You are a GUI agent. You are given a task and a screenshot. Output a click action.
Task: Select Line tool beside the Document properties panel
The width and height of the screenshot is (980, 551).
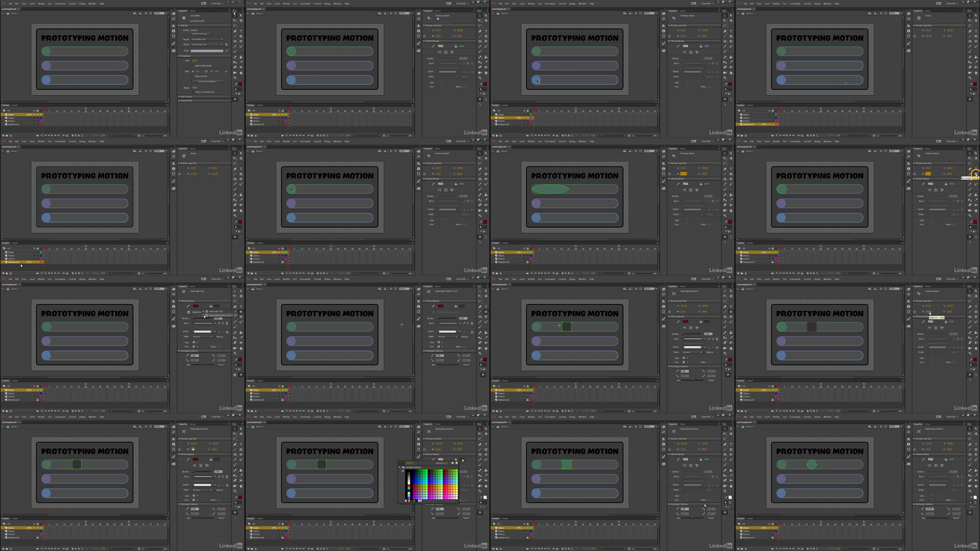pos(235,36)
